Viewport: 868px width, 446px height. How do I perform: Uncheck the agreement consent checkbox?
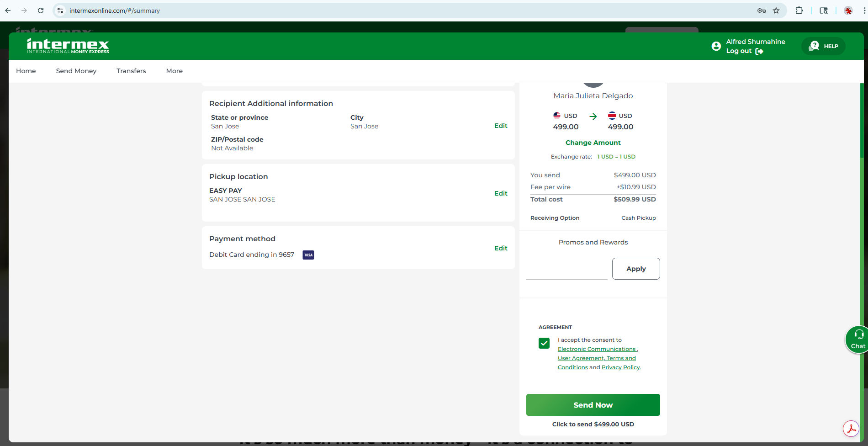[x=544, y=343]
